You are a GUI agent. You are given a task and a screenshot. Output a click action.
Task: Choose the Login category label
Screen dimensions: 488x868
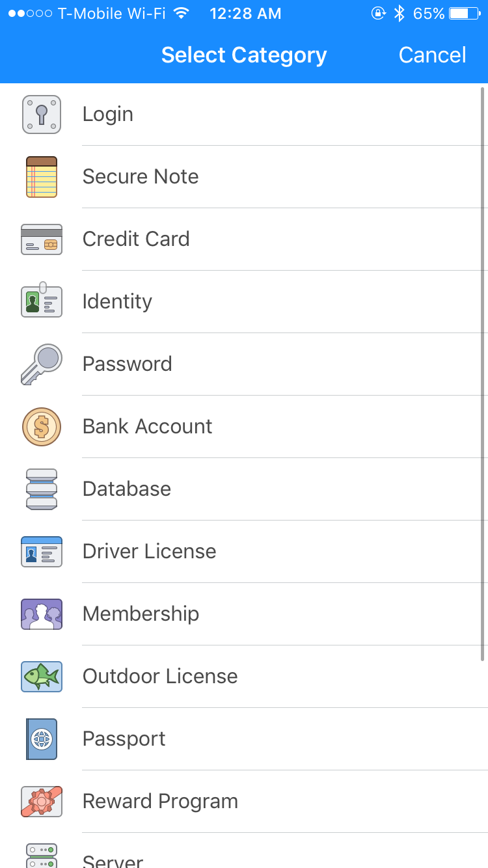(108, 115)
